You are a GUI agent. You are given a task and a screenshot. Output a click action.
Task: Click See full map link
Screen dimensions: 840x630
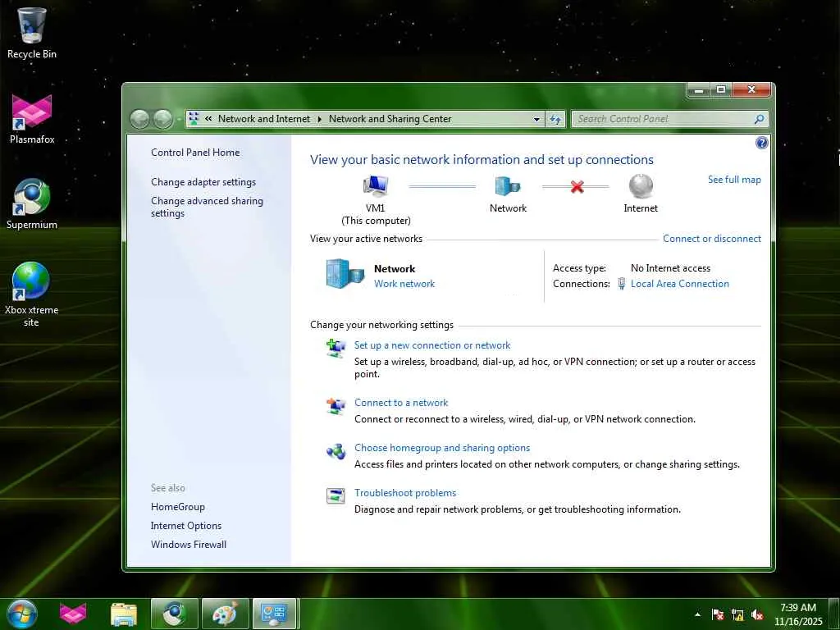click(x=734, y=180)
